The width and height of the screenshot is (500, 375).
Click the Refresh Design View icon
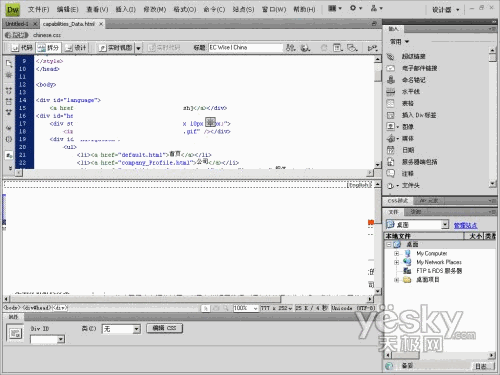point(324,48)
